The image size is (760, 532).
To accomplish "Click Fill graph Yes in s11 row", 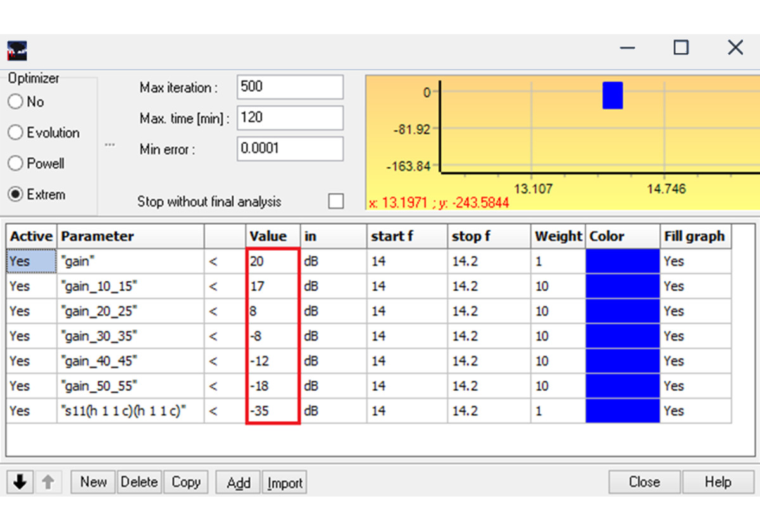I will coord(696,410).
